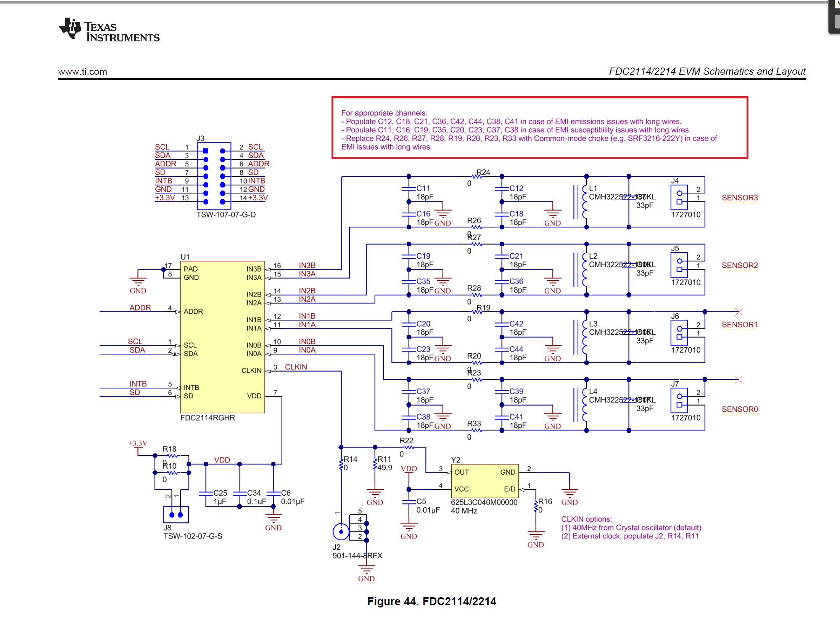840x617 pixels.
Task: Click the C6 0.01µF capacitor symbol
Action: pos(274,493)
